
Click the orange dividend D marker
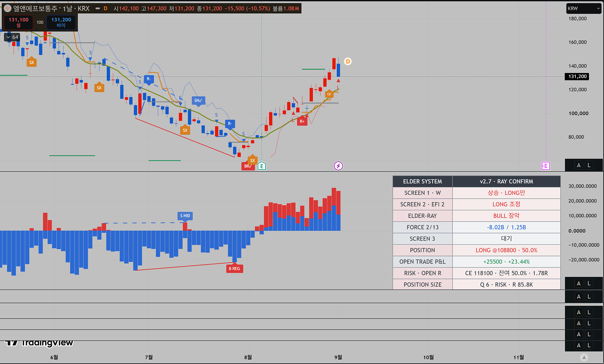[x=348, y=61]
